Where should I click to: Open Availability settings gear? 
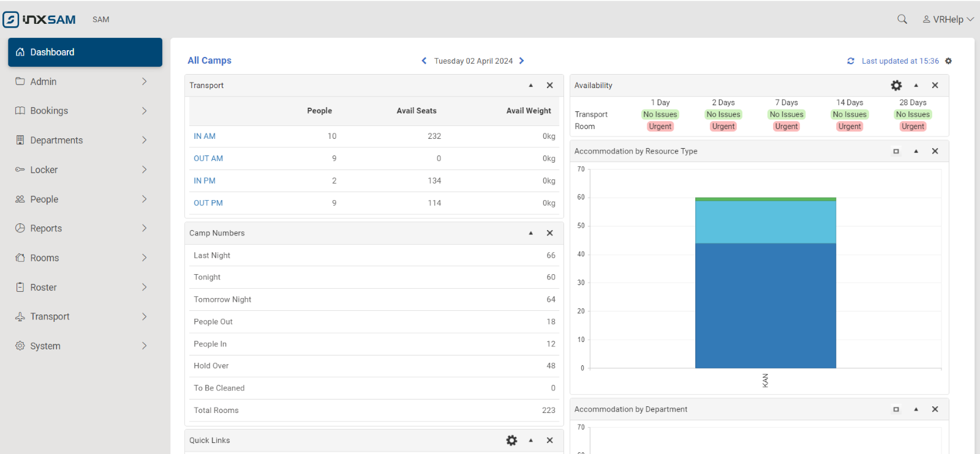897,86
